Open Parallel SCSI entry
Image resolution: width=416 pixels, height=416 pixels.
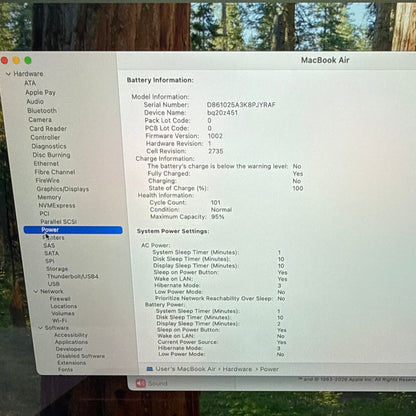coord(58,221)
